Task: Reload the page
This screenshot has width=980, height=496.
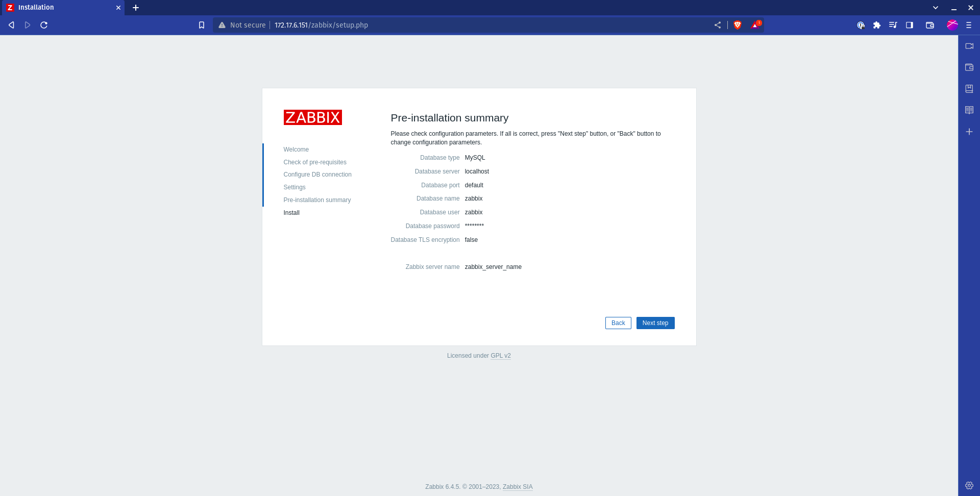Action: point(44,25)
